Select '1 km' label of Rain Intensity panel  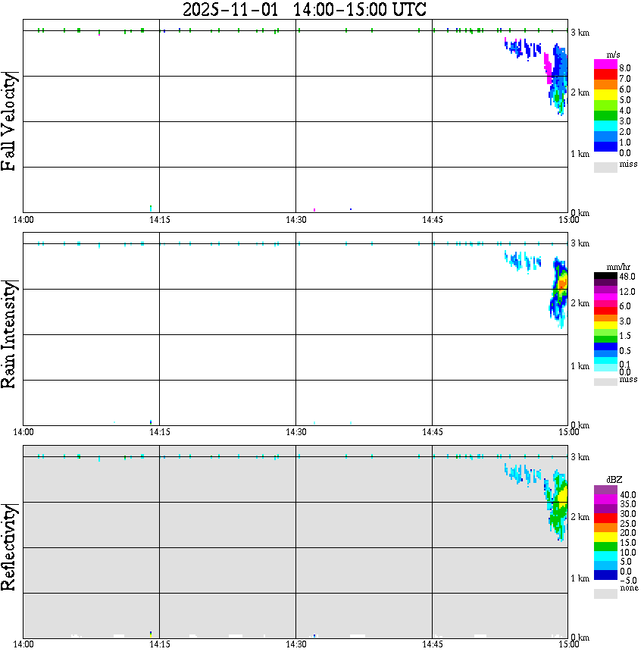[x=580, y=366]
